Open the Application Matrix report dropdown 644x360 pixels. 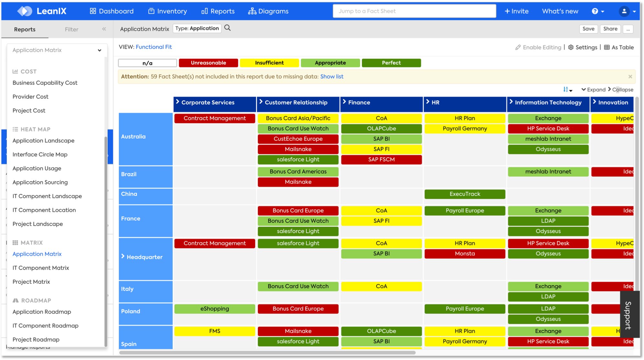pyautogui.click(x=57, y=50)
